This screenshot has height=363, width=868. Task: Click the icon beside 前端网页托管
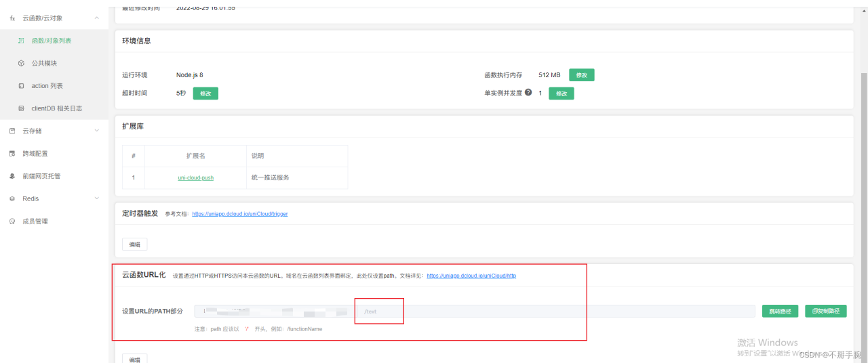[x=12, y=176]
